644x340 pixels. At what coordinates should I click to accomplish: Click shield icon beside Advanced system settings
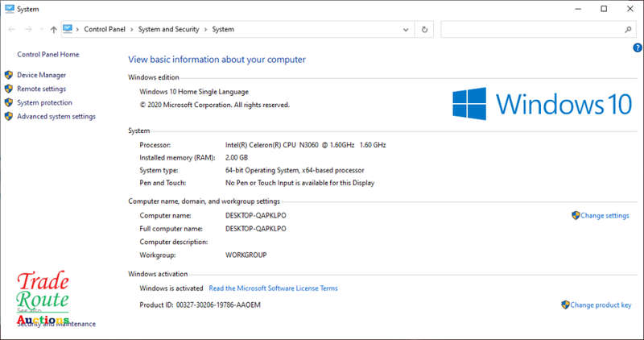pyautogui.click(x=9, y=116)
